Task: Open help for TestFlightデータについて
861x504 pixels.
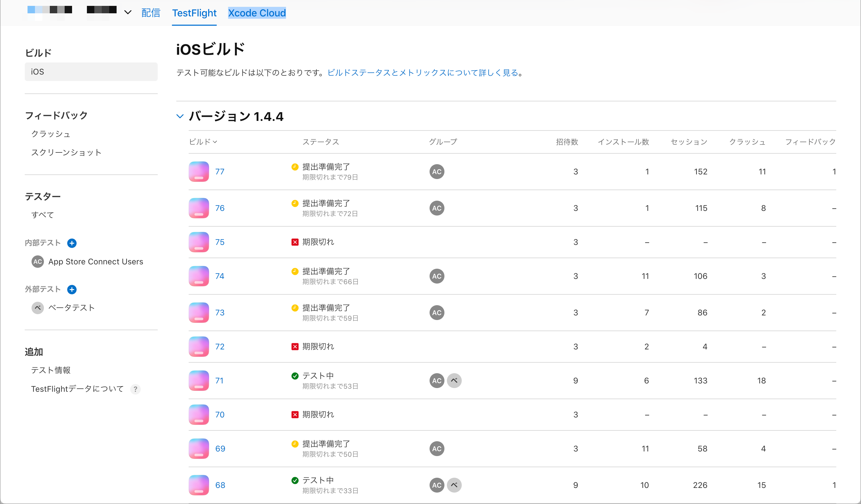Action: [x=135, y=389]
